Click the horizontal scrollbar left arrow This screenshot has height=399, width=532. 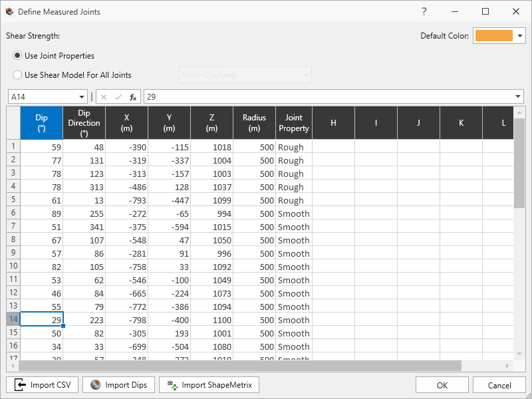tap(13, 366)
